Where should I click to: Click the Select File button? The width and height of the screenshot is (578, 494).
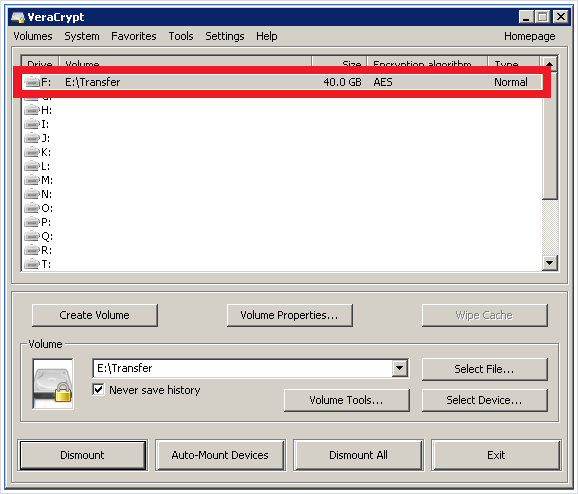pos(484,369)
